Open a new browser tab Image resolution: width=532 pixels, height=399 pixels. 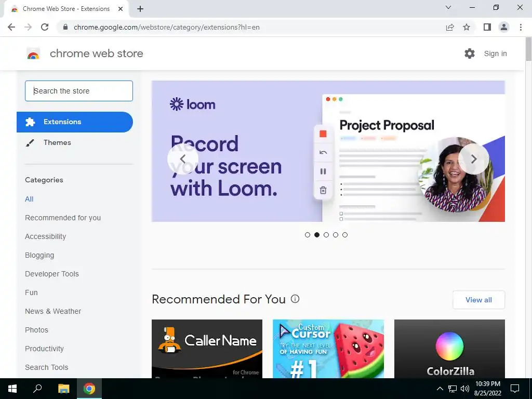click(140, 9)
